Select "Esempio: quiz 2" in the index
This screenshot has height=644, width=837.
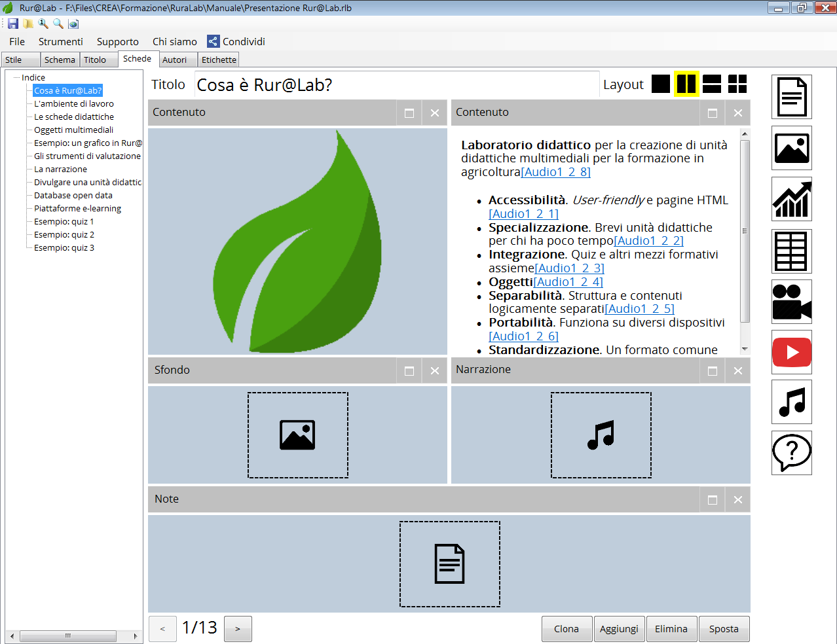[64, 234]
